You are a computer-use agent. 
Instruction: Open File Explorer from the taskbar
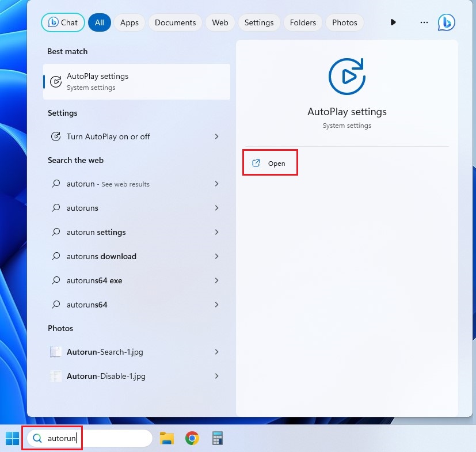(167, 438)
